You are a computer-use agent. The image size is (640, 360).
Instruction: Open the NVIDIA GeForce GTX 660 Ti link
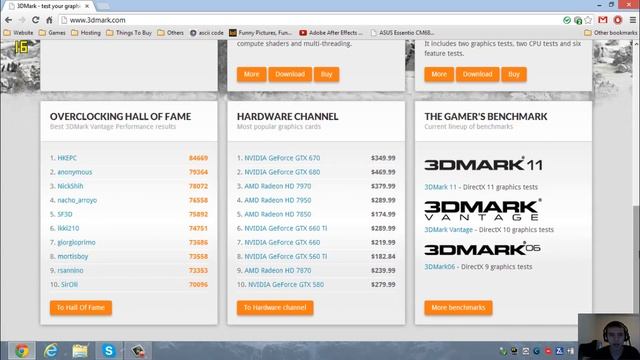click(286, 228)
